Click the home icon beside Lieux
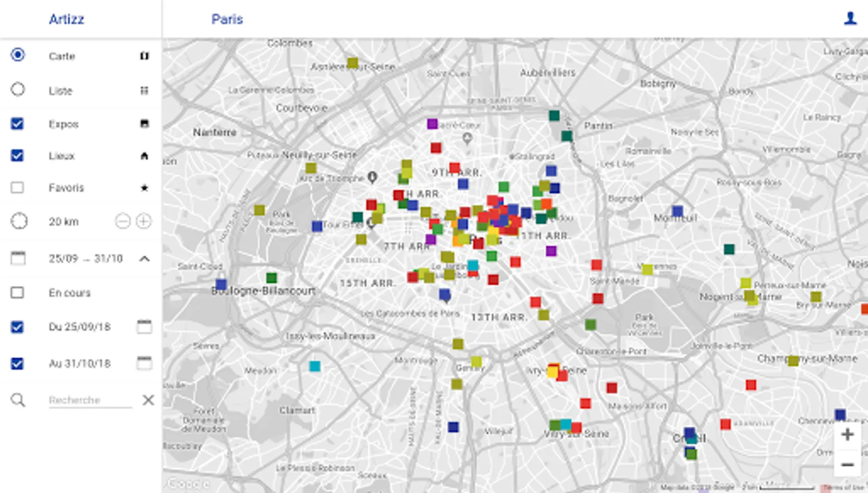868x493 pixels. pyautogui.click(x=144, y=156)
